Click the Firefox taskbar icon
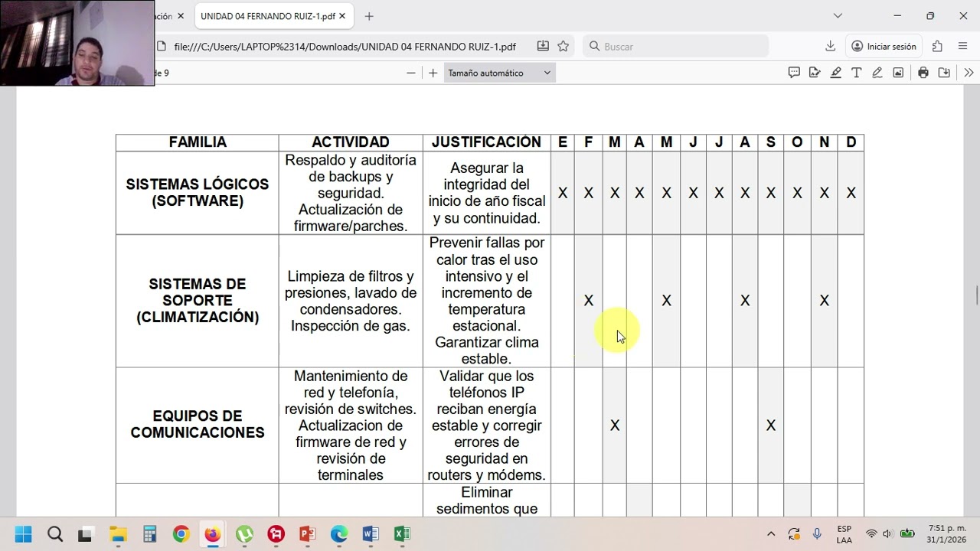Screen dimensions: 980x551 (212, 533)
